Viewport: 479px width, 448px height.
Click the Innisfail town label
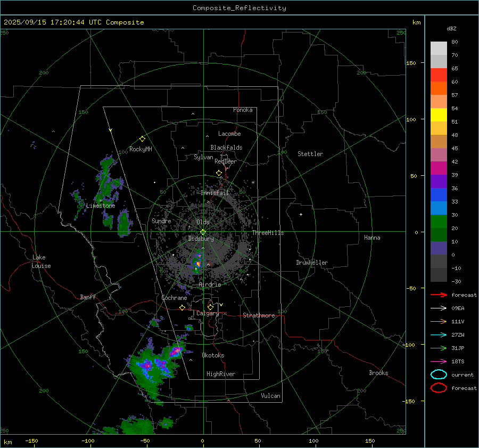pyautogui.click(x=215, y=193)
